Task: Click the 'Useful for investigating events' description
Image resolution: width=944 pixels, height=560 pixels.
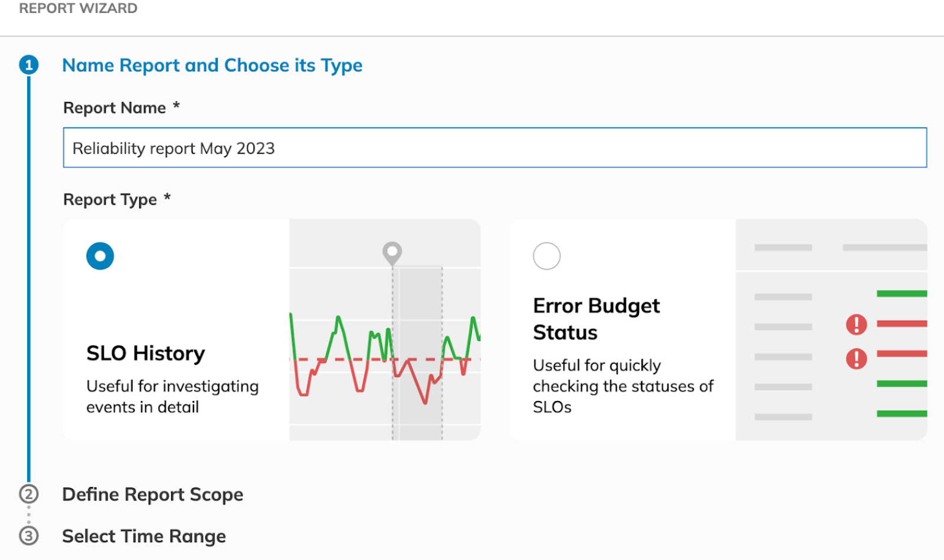Action: point(172,396)
